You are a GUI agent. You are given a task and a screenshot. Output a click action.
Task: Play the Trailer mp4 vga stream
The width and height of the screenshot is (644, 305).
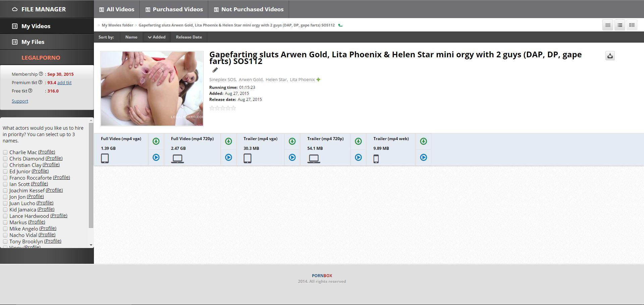pos(292,158)
